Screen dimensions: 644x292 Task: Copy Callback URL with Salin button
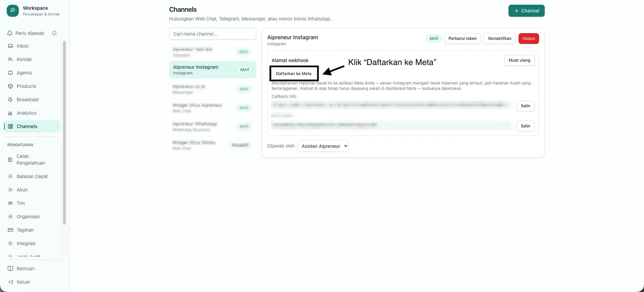(525, 106)
